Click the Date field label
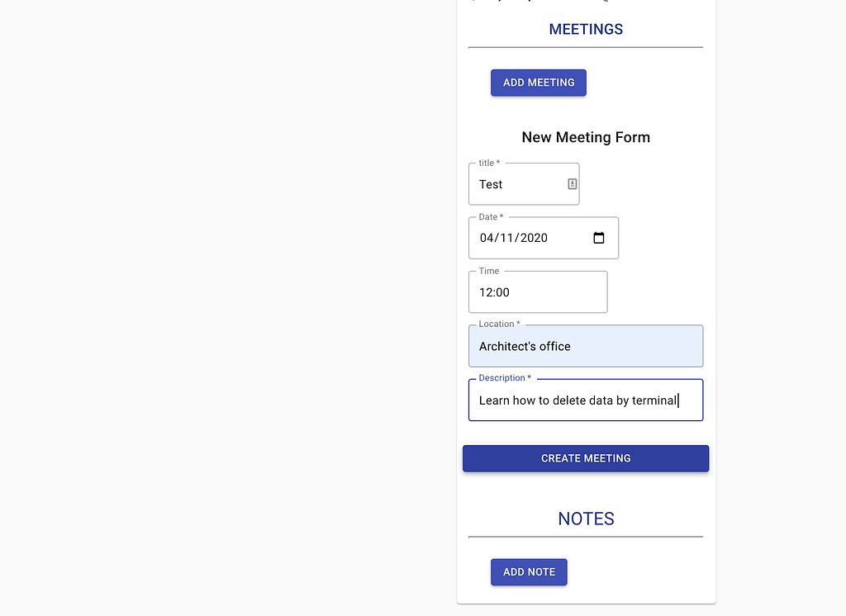Viewport: 846px width, 616px height. [x=491, y=217]
